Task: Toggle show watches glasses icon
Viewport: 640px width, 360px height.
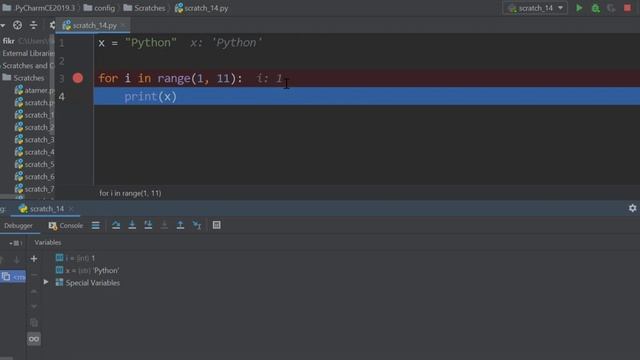Action: [x=34, y=339]
